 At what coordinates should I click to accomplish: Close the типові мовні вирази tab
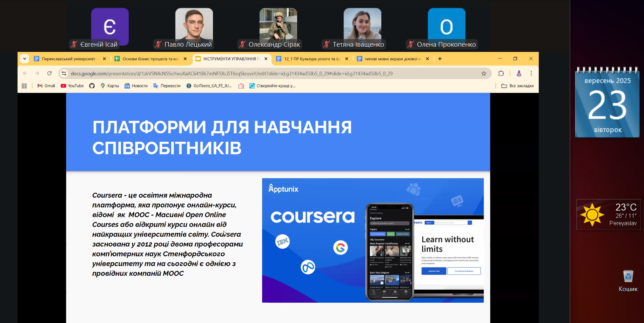click(x=427, y=59)
